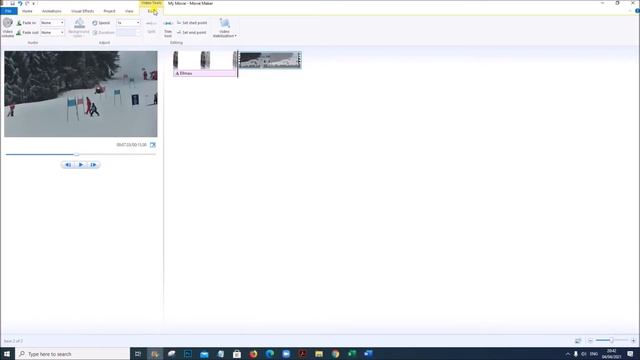The height and width of the screenshot is (360, 640).
Task: Open the blue File menu
Action: 9,11
